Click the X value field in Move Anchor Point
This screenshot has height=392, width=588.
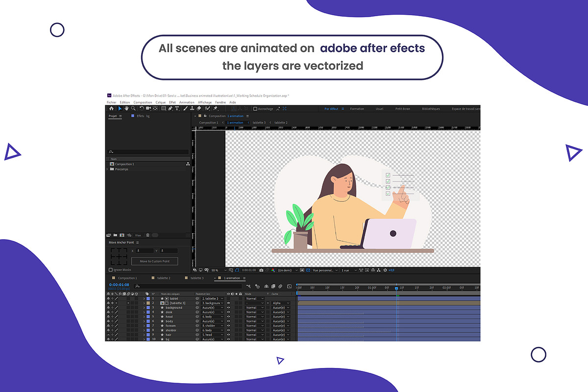[x=145, y=250]
